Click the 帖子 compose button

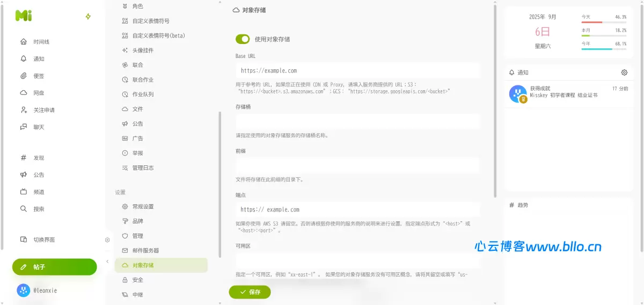click(x=55, y=267)
